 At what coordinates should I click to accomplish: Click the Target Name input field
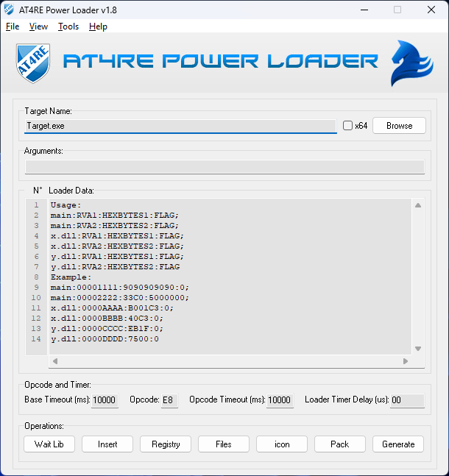[x=180, y=126]
